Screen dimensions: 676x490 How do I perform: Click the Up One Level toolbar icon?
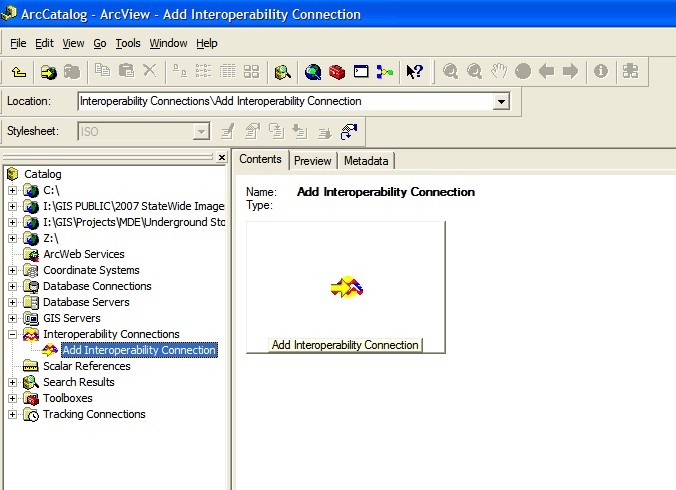(x=19, y=72)
